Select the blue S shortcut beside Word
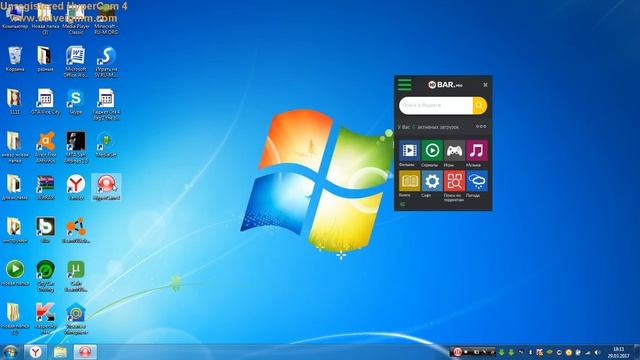Image resolution: width=640 pixels, height=360 pixels. click(x=106, y=61)
